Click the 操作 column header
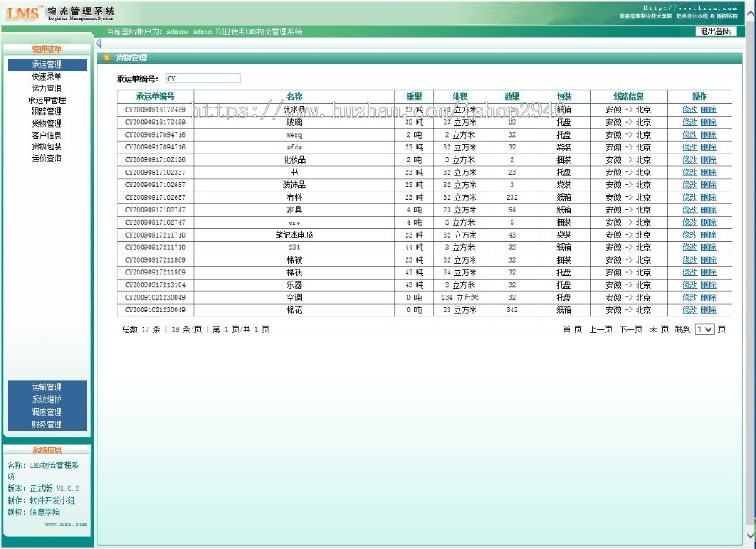Image resolution: width=756 pixels, height=549 pixels. [x=700, y=97]
